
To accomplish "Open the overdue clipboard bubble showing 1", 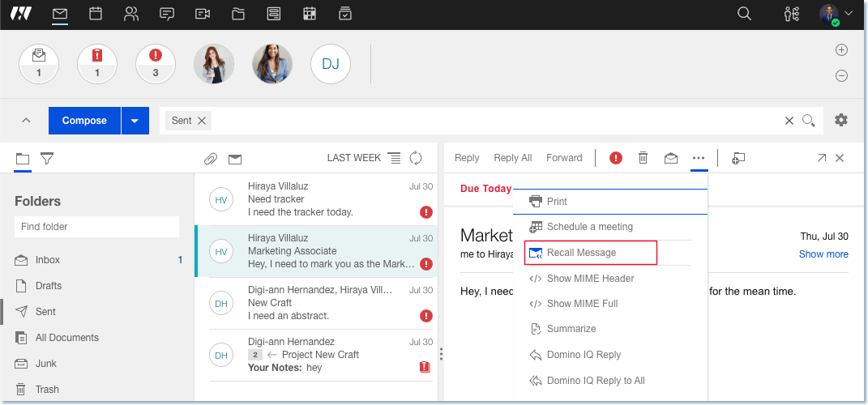I will (x=97, y=64).
